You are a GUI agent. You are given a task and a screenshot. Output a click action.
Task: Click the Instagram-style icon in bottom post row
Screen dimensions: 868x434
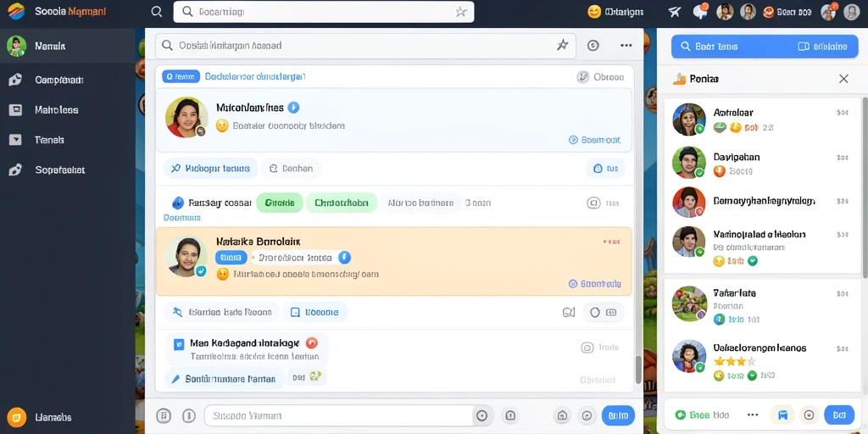coord(587,348)
